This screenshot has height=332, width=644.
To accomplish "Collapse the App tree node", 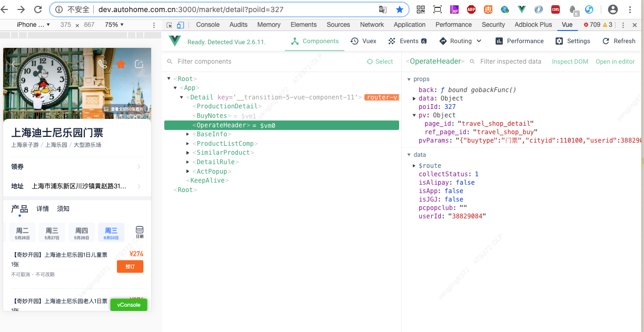I will click(x=175, y=88).
